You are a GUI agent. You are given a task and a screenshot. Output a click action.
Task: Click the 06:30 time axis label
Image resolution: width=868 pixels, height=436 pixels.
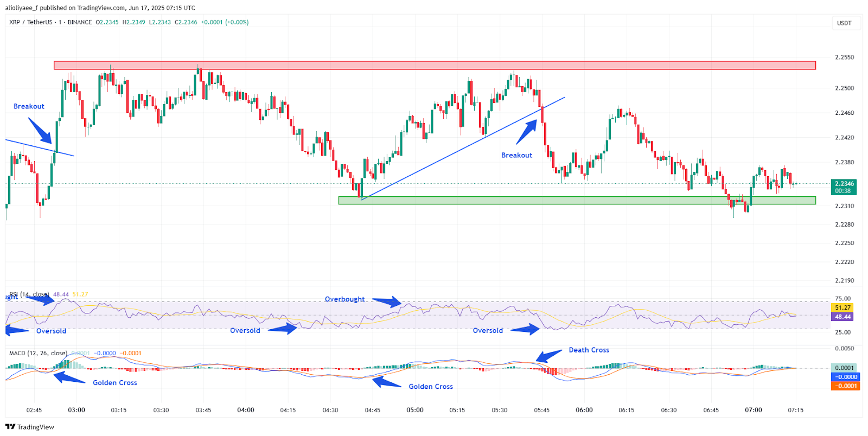pos(669,410)
